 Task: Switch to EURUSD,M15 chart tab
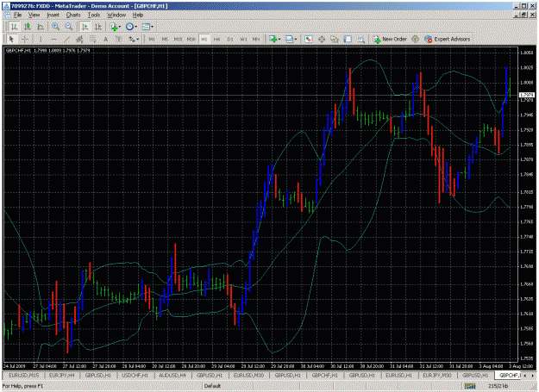click(x=23, y=376)
